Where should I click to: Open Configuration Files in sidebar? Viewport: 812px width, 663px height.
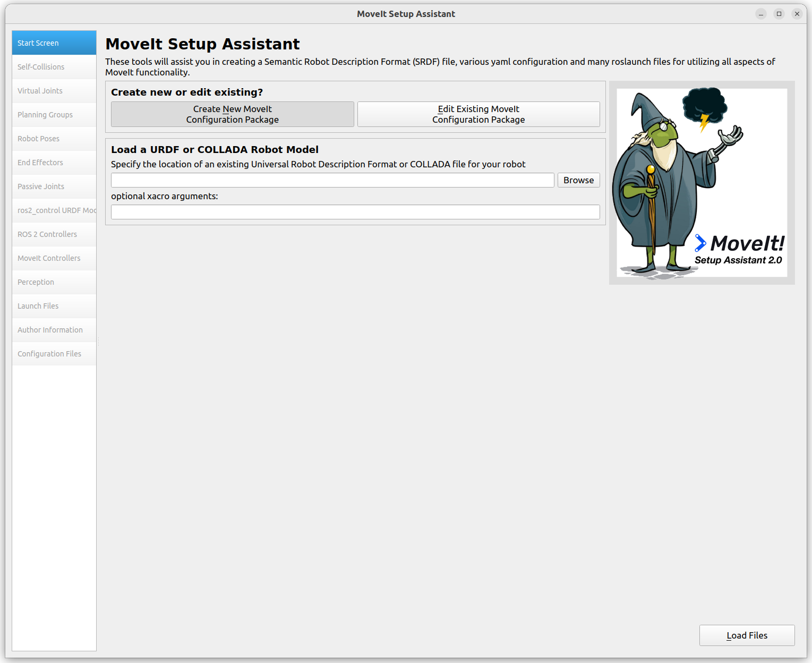[x=54, y=354]
